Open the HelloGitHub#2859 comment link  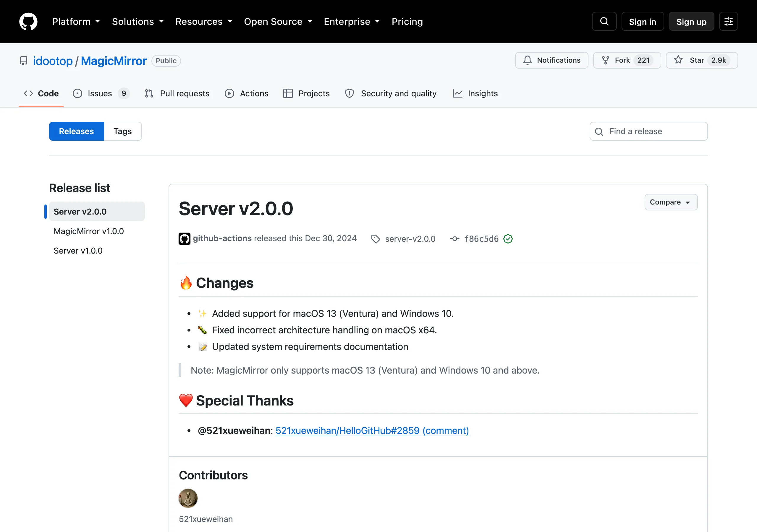(372, 431)
